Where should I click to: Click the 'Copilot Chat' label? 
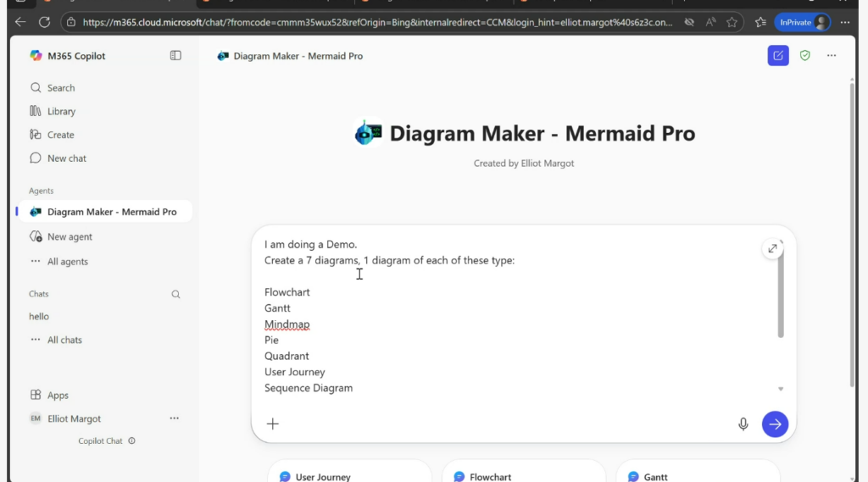[x=100, y=441]
